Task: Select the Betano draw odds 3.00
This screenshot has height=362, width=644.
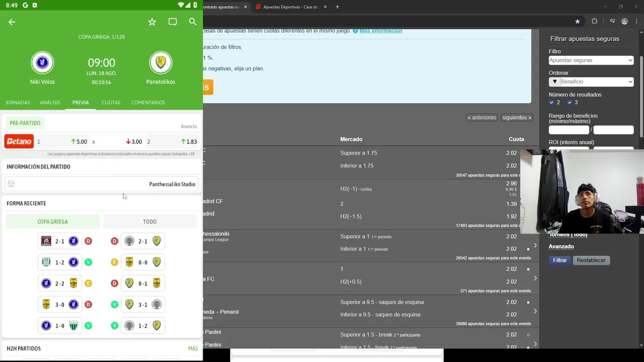Action: [117, 142]
